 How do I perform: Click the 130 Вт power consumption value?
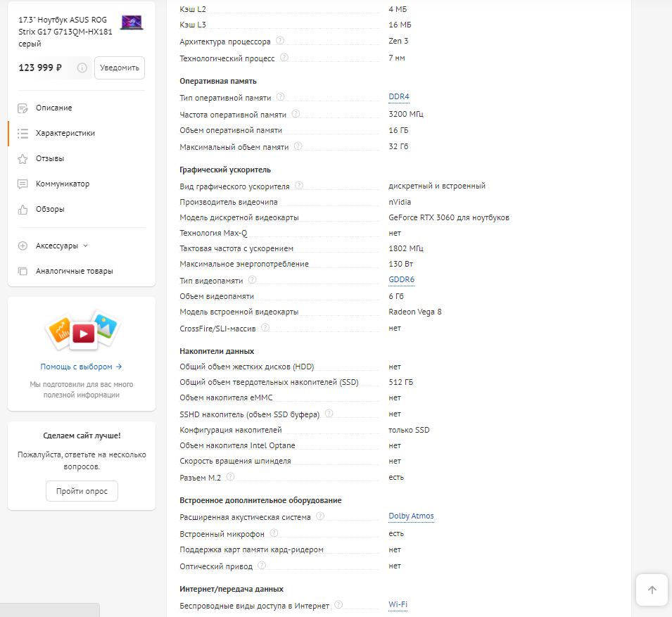[400, 264]
